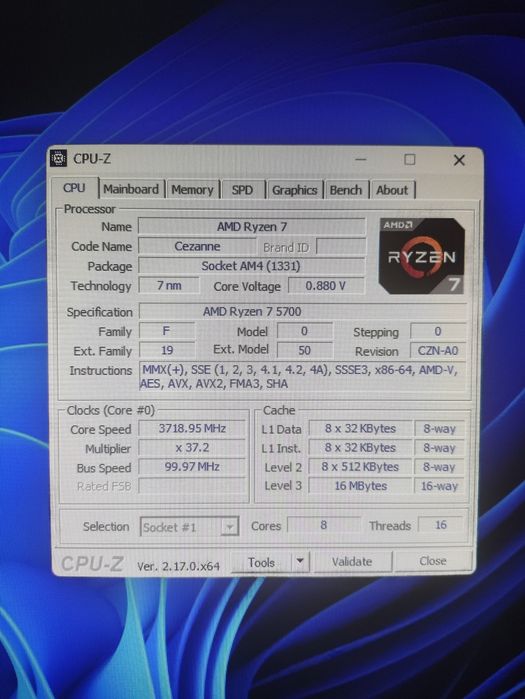Click the Tools button

pos(261,563)
